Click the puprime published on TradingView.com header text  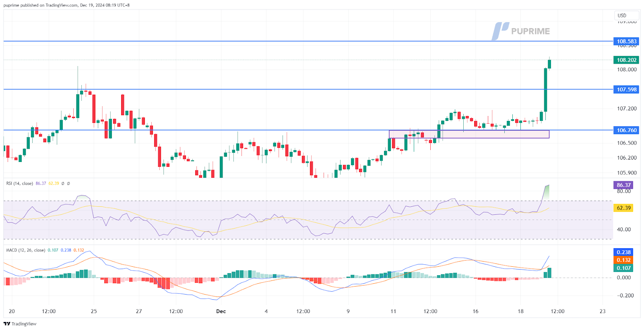[41, 5]
